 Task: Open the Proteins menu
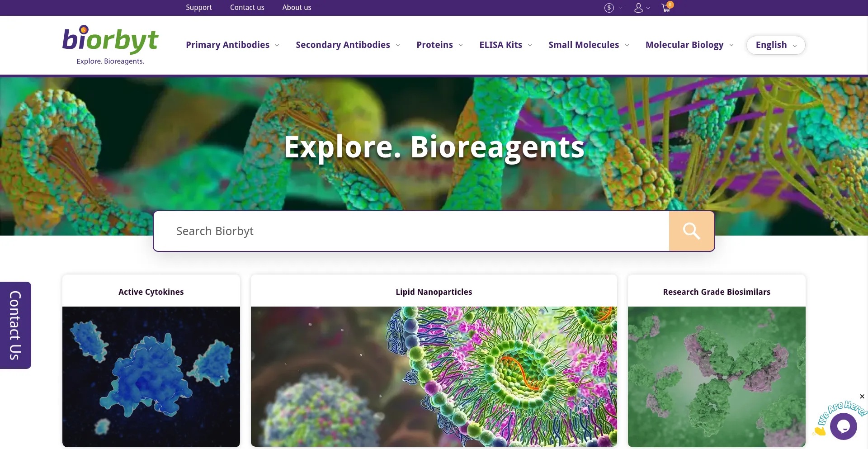pyautogui.click(x=434, y=45)
